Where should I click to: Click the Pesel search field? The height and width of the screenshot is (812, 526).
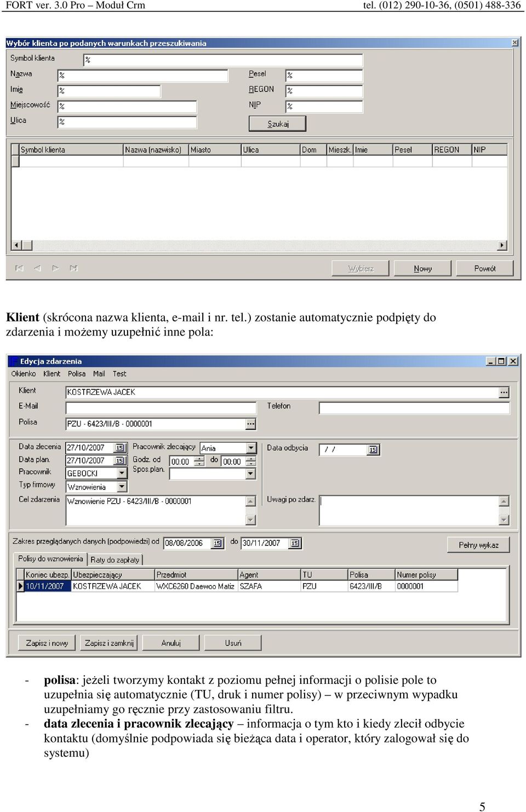click(324, 76)
